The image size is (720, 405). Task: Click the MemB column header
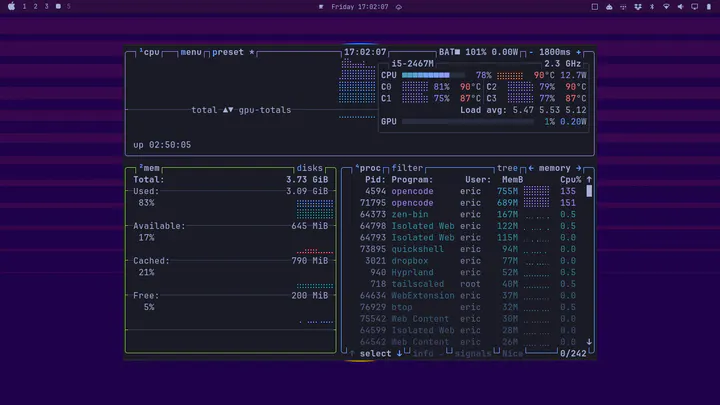(x=512, y=180)
